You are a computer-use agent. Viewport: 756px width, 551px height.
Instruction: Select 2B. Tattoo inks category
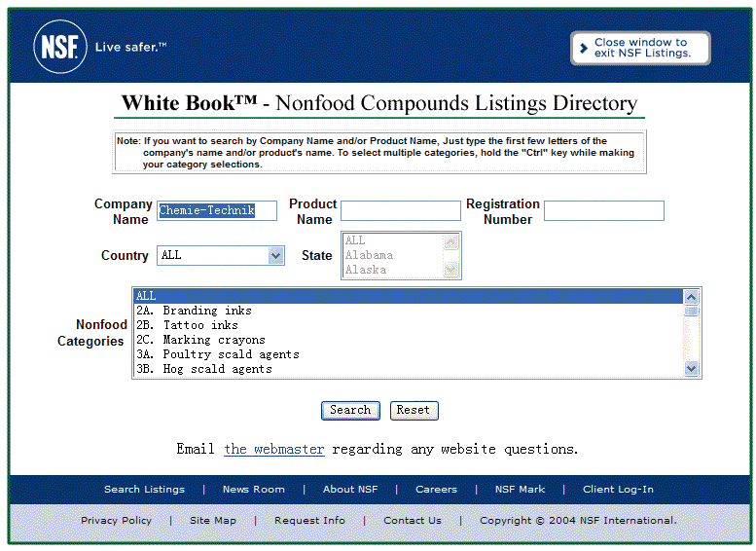[x=408, y=325]
